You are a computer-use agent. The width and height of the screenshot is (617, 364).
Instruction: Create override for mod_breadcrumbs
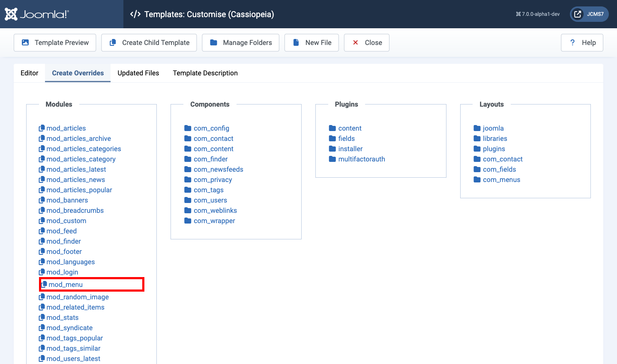(71, 210)
